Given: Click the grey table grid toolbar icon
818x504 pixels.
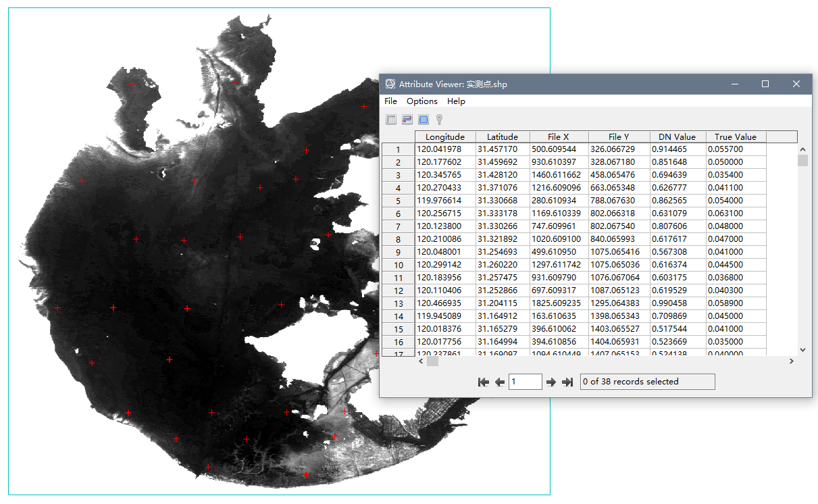Looking at the screenshot, I should 391,120.
